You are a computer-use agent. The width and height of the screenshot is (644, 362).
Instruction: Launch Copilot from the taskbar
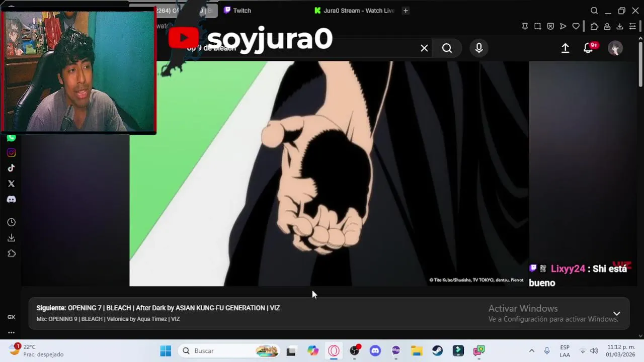click(313, 351)
